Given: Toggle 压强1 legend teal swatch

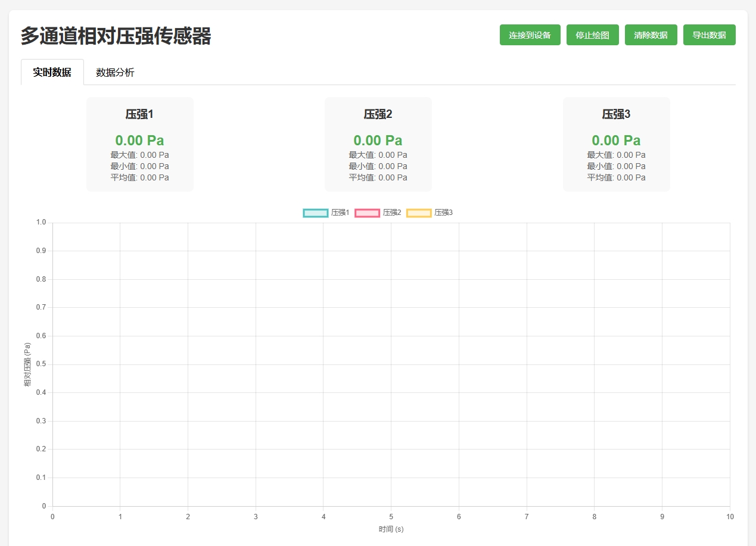Looking at the screenshot, I should [x=315, y=213].
